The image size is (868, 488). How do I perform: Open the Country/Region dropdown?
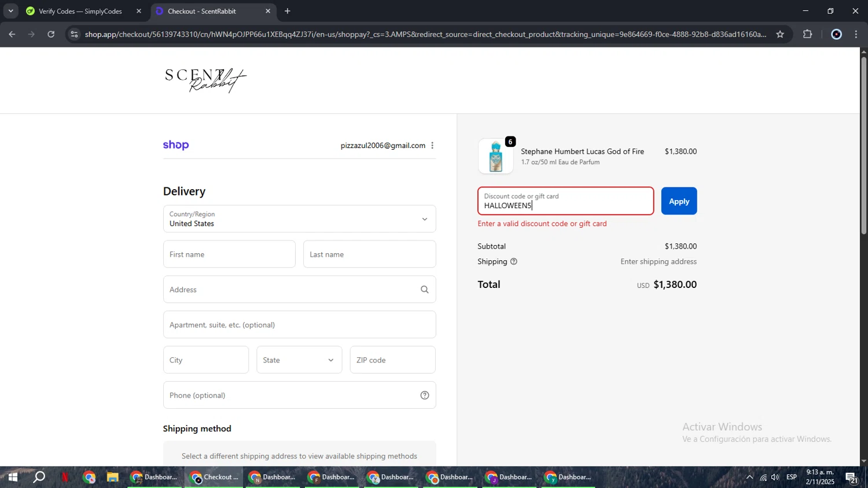point(299,219)
